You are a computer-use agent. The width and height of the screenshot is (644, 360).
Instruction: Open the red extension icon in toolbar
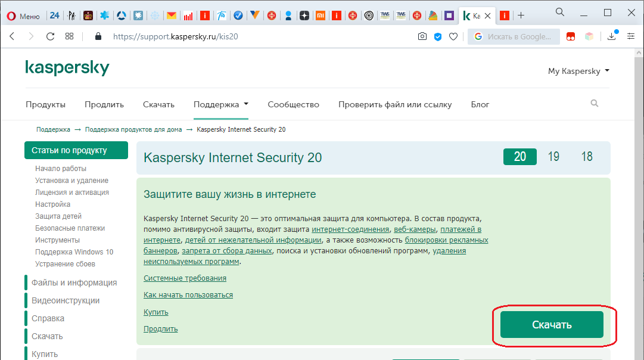point(571,36)
